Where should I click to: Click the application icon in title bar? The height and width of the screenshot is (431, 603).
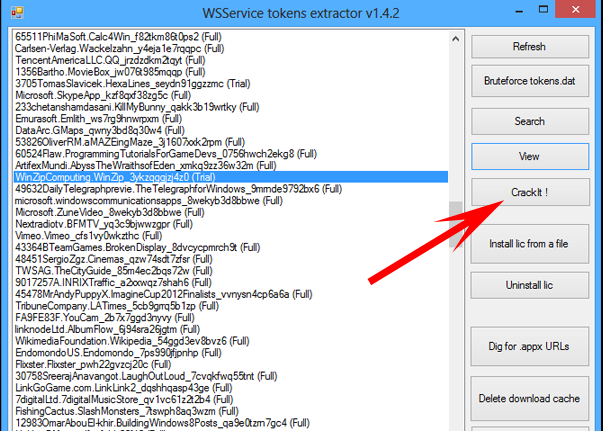(x=17, y=12)
